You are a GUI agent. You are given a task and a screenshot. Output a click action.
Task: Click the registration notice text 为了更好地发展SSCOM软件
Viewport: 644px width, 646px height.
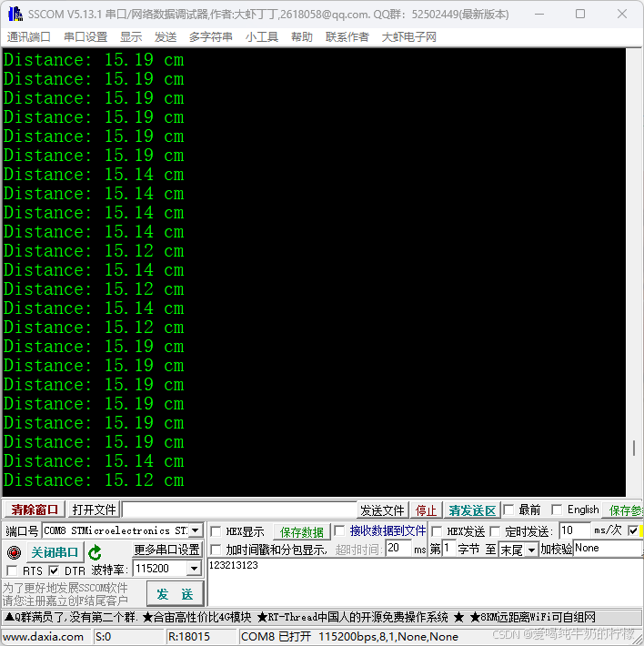pyautogui.click(x=65, y=588)
